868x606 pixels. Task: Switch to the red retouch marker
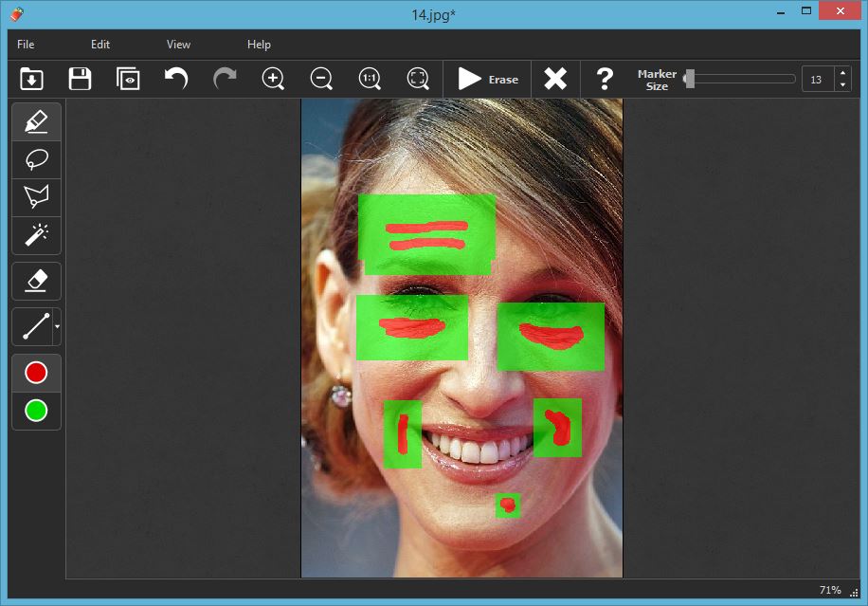[35, 372]
